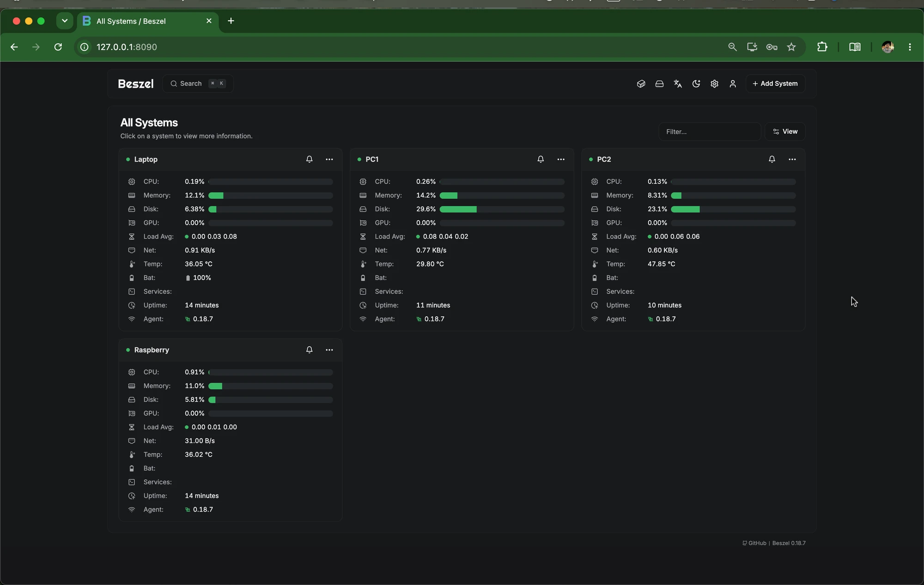The image size is (924, 585).
Task: Open reading mode side panel icon
Action: pyautogui.click(x=855, y=47)
